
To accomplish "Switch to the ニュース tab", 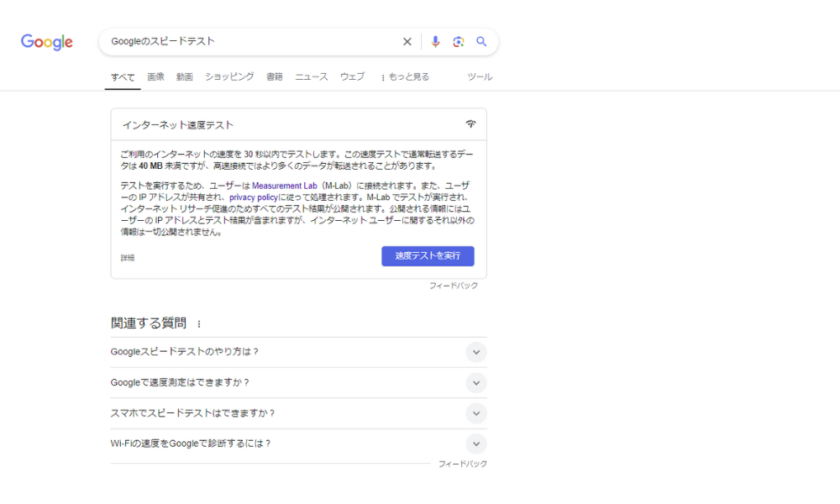I will tap(312, 77).
